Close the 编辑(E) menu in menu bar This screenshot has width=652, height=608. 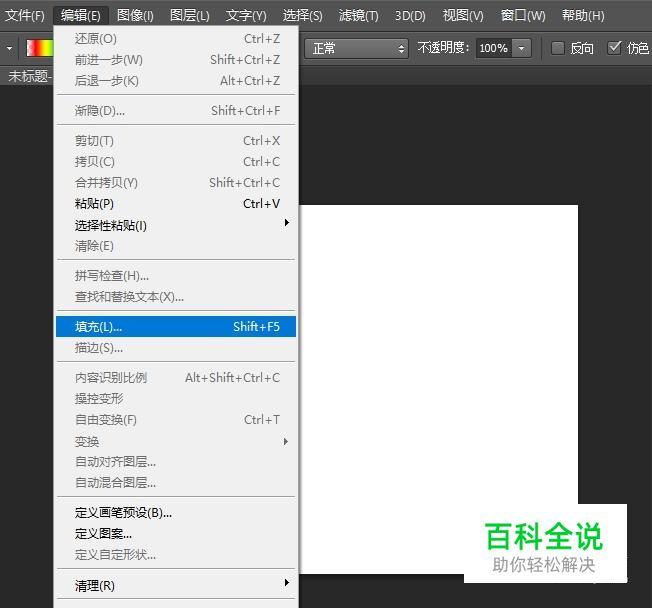(80, 16)
